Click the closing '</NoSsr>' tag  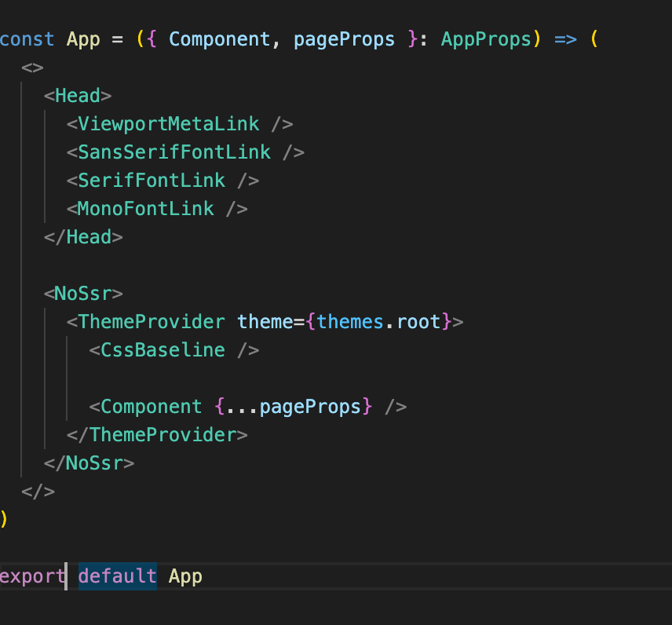pos(89,463)
